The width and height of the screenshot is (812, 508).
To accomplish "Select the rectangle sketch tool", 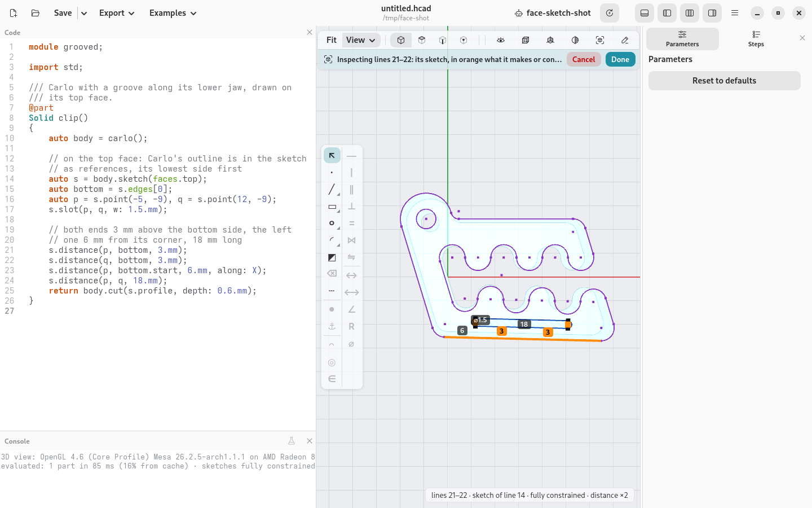I will pos(332,207).
